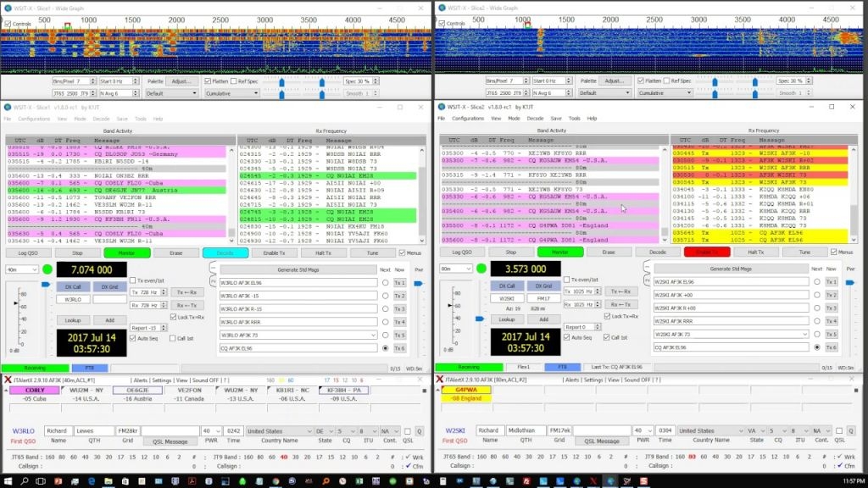
Task: Click JTAlert red X icon in taskbar
Action: point(593,481)
